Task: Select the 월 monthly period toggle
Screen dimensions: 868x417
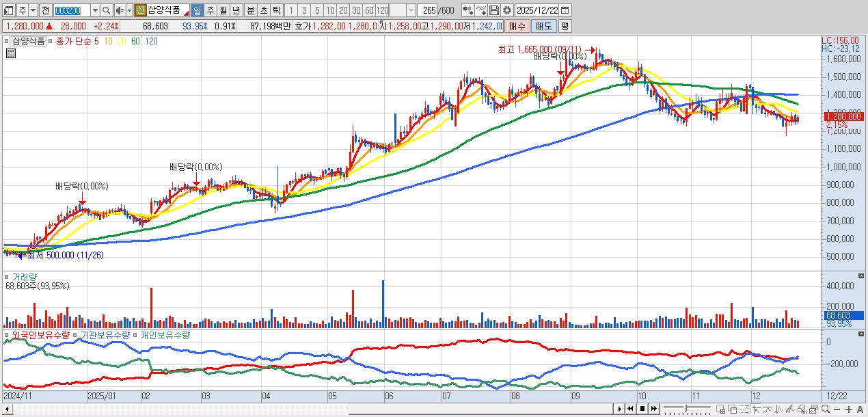Action: click(x=223, y=10)
